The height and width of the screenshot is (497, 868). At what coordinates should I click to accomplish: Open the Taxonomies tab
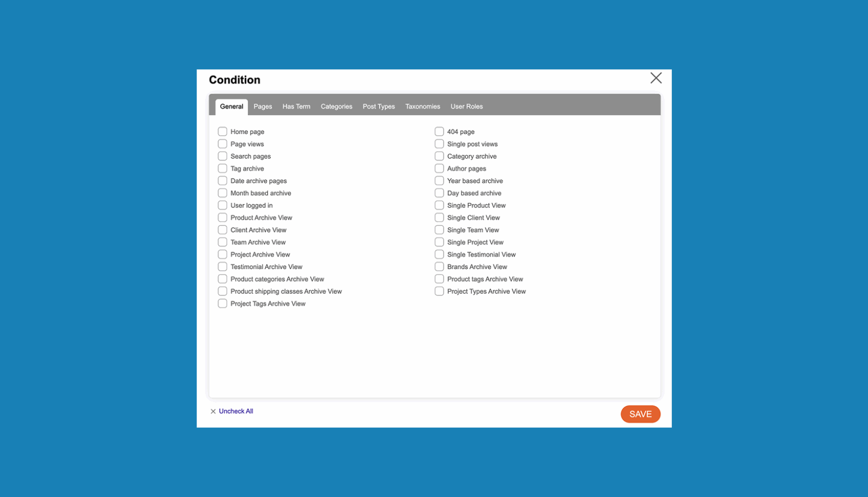[x=422, y=106]
